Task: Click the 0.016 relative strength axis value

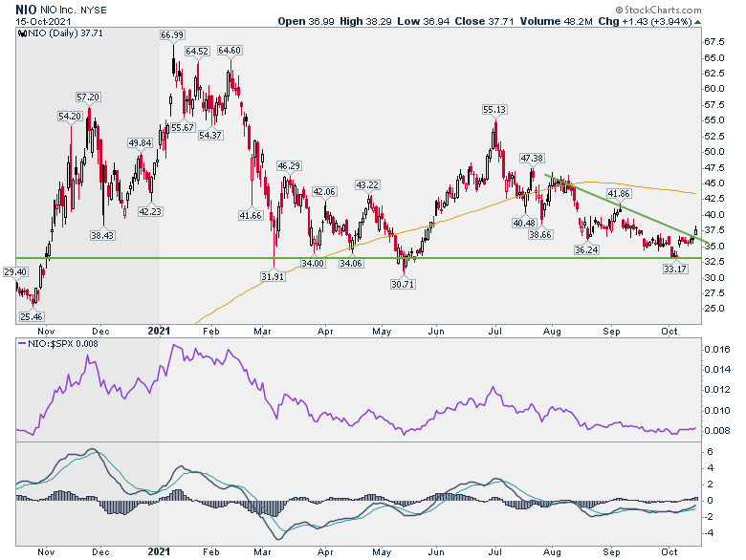Action: point(717,350)
